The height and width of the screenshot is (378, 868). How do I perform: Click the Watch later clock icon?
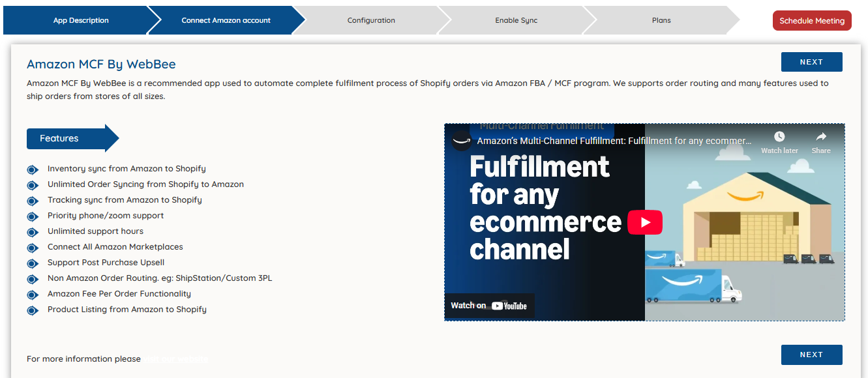779,137
